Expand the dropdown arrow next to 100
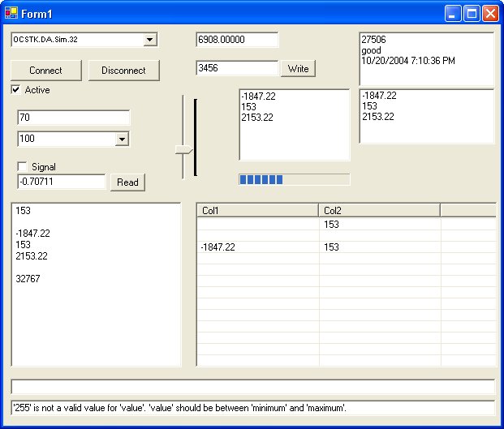 [122, 139]
